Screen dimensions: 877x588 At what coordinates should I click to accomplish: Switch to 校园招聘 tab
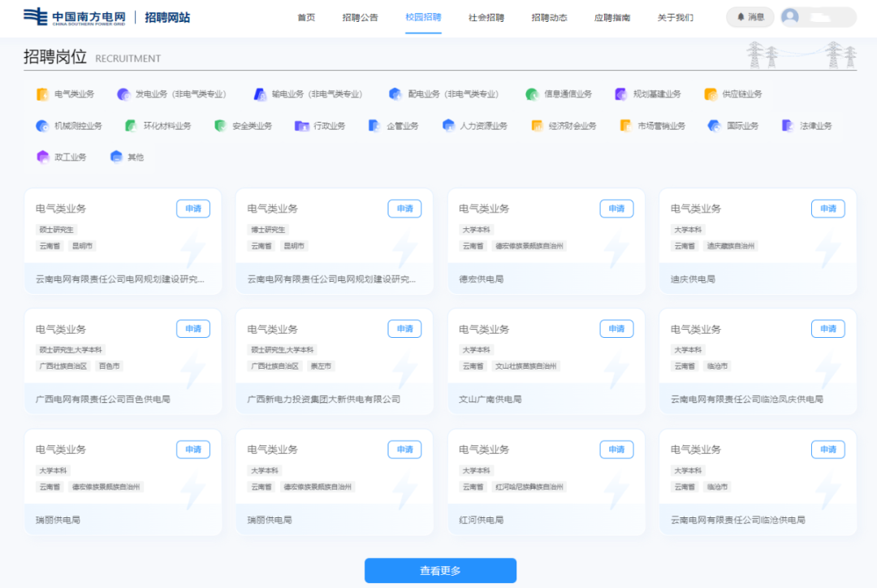point(423,17)
